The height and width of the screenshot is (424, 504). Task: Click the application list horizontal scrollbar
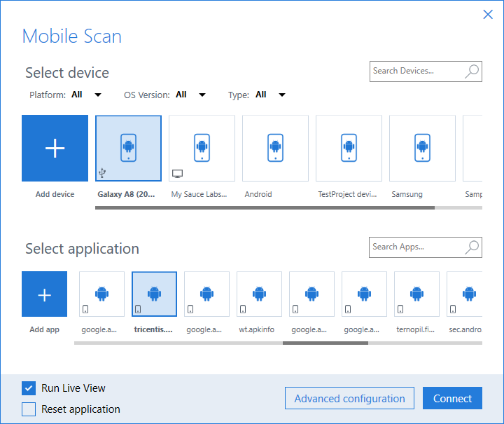tap(325, 343)
